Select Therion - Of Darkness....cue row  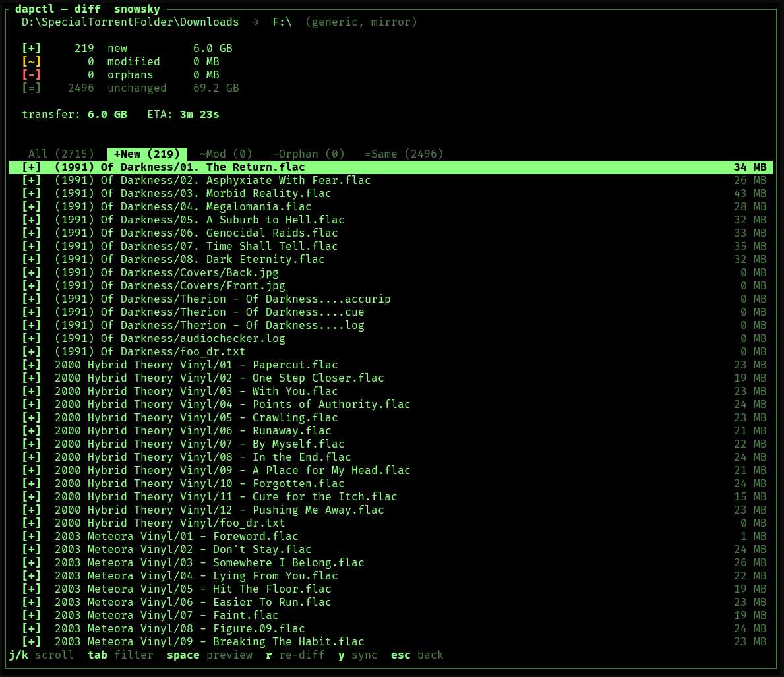tap(391, 312)
